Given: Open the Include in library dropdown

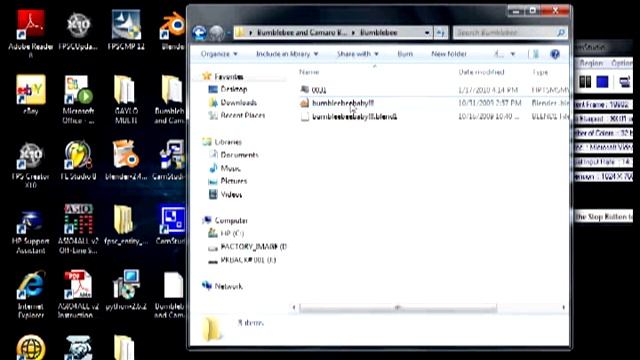Looking at the screenshot, I should pos(287,54).
